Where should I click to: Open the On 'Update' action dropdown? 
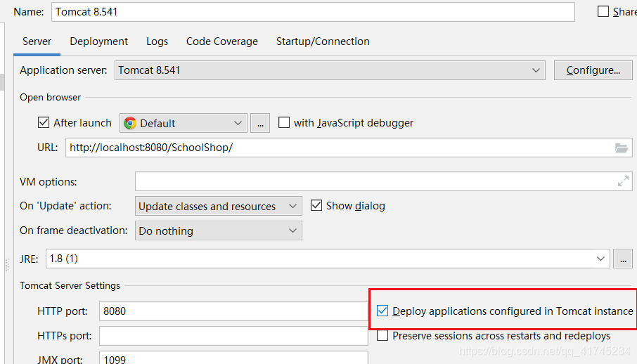[219, 206]
